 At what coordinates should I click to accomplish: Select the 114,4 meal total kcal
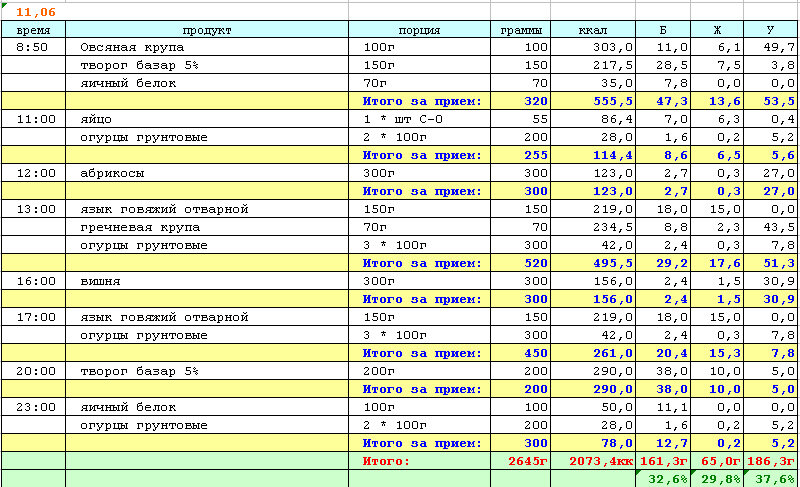tap(593, 155)
